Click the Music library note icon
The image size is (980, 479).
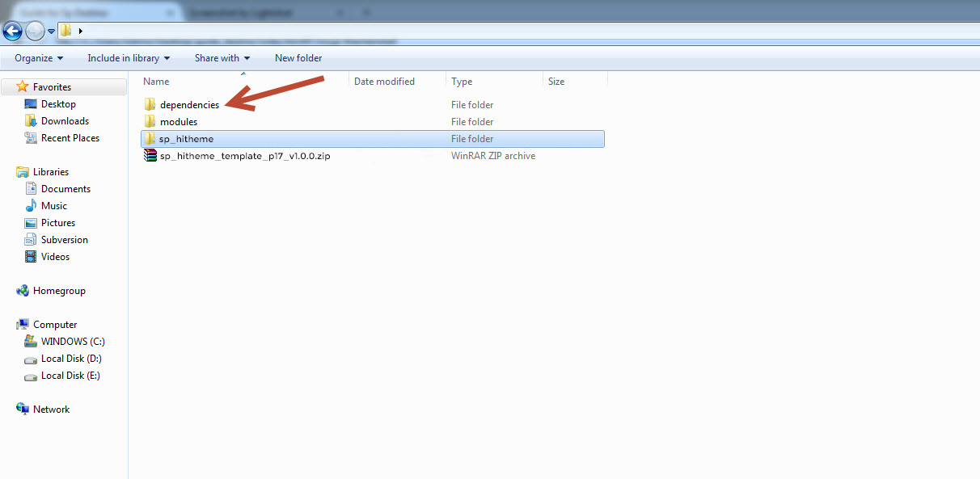coord(32,206)
